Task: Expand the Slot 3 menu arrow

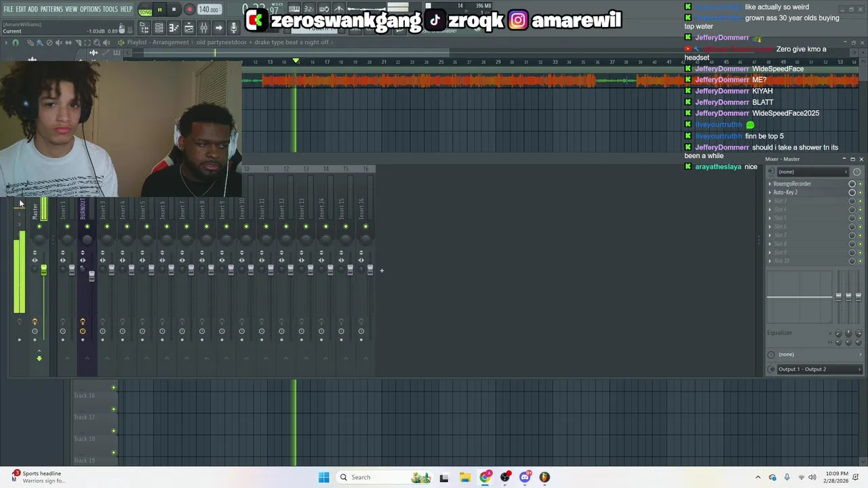Action: (x=770, y=201)
